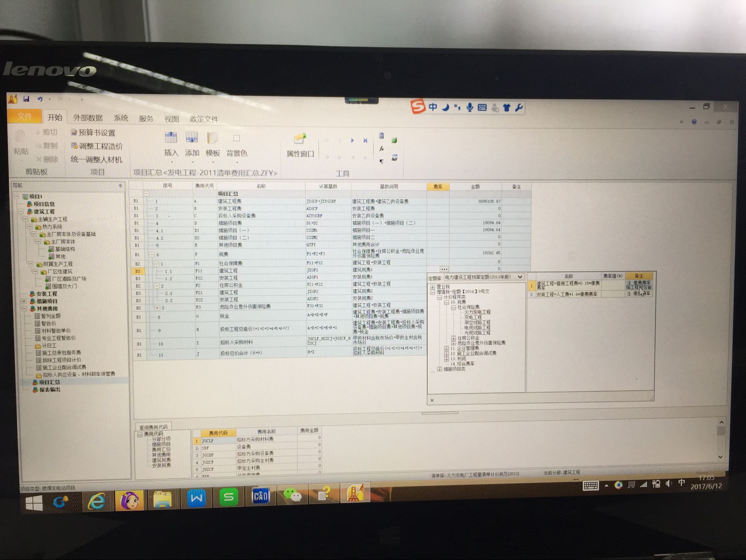
Task: Expand the 营业税 tree node
Action: pyautogui.click(x=432, y=287)
